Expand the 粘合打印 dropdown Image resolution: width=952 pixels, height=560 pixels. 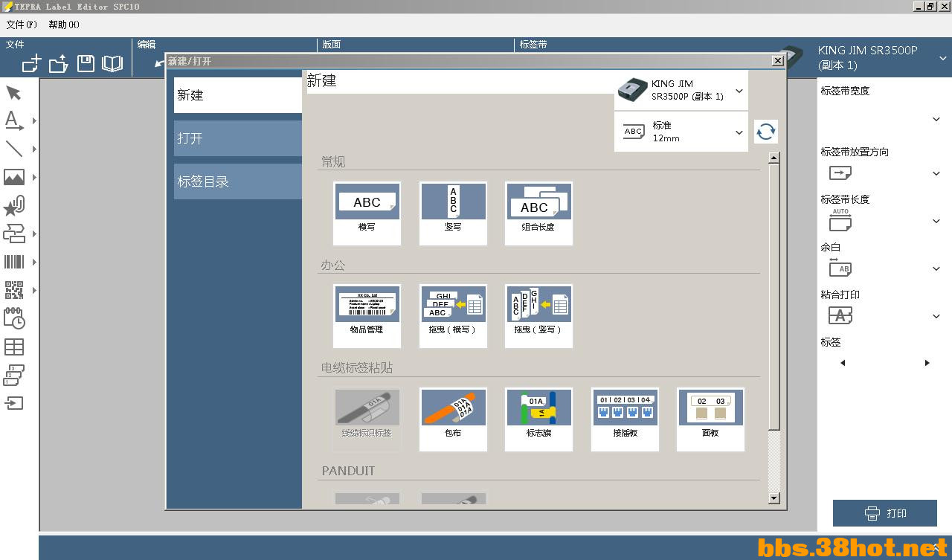(x=936, y=316)
